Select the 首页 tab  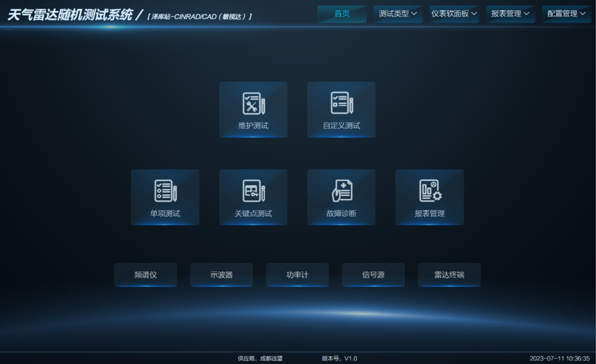(x=341, y=14)
